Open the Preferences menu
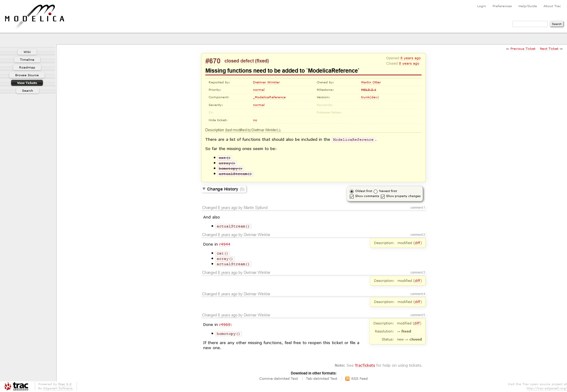 click(502, 6)
